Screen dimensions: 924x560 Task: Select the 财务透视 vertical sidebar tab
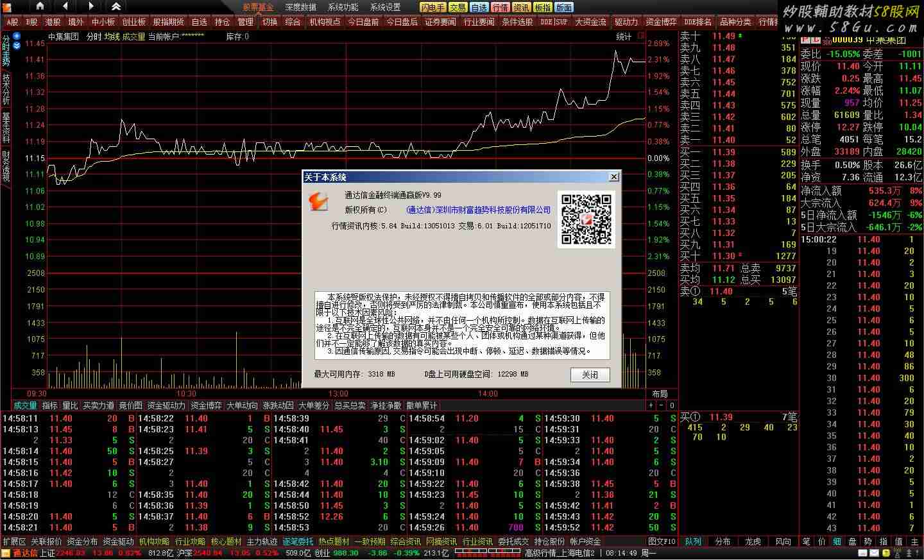pos(6,166)
